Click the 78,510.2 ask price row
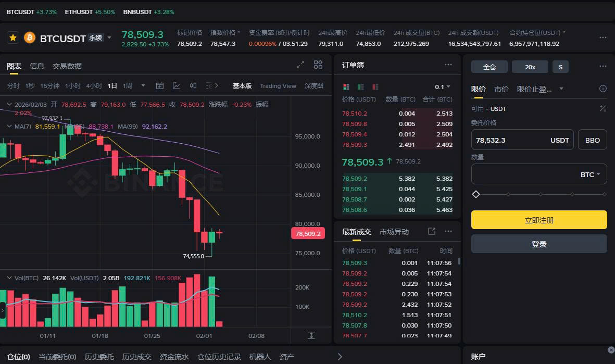 (x=397, y=114)
